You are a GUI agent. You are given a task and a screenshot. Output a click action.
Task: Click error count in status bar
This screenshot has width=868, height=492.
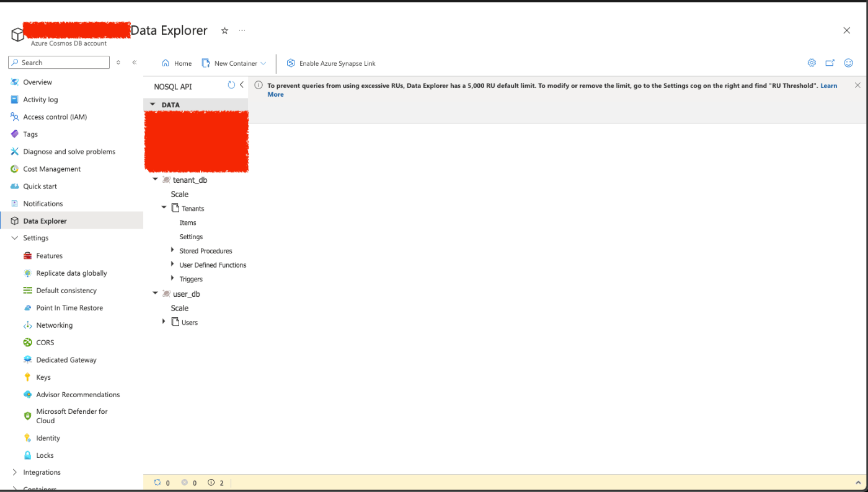[189, 483]
